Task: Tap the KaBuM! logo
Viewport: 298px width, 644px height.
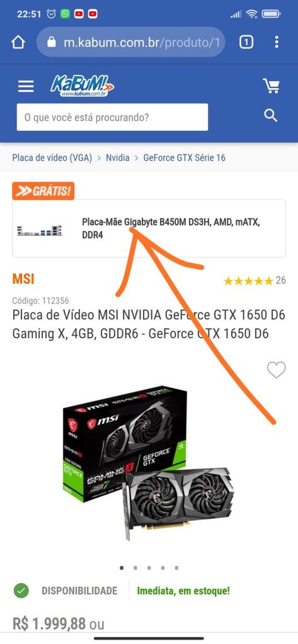Action: coord(82,86)
